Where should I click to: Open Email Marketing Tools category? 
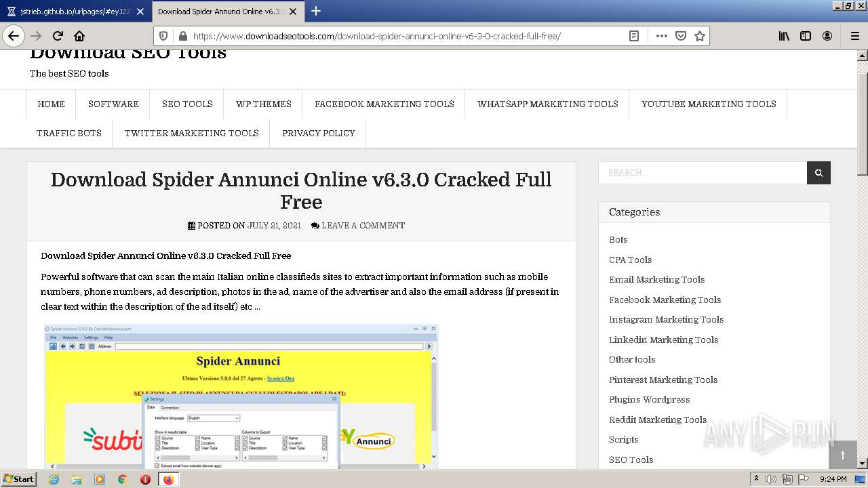click(657, 279)
